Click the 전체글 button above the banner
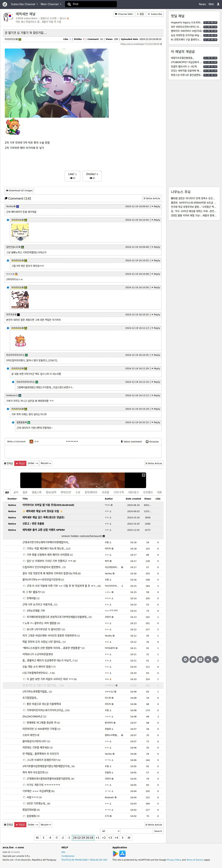Screen dimensions: 222x868 tap(8, 463)
